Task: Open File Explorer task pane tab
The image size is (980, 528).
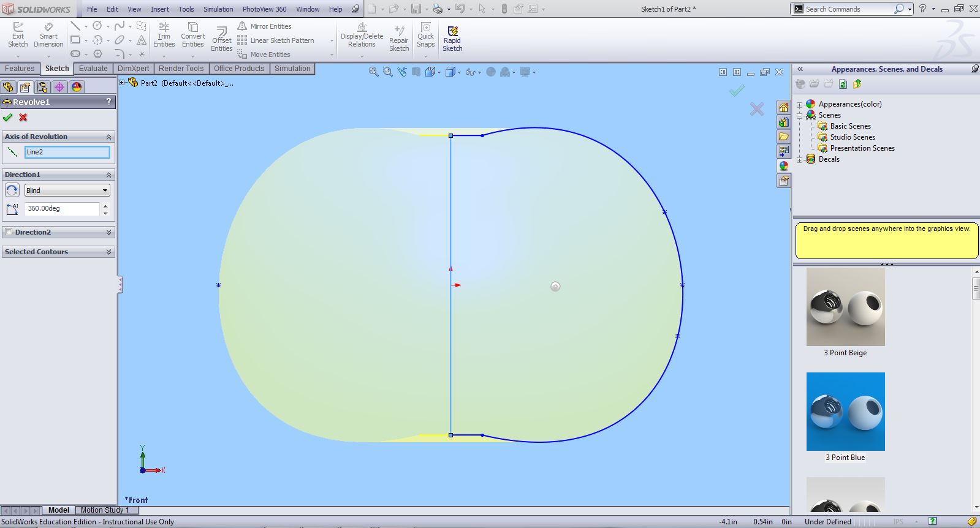Action: coord(783,137)
